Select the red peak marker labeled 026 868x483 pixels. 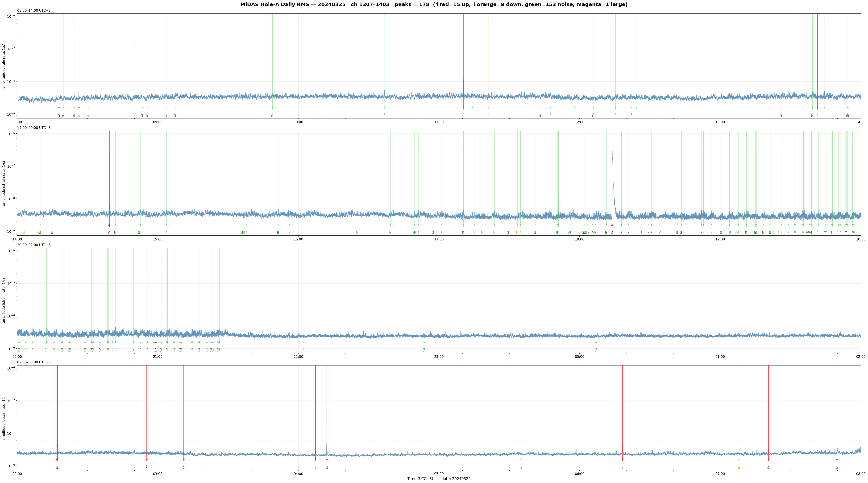point(818,108)
